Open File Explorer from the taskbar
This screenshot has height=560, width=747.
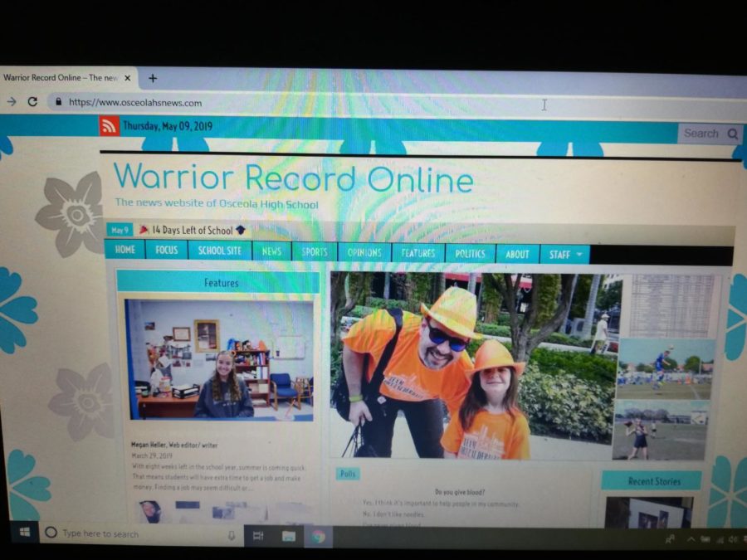point(289,537)
